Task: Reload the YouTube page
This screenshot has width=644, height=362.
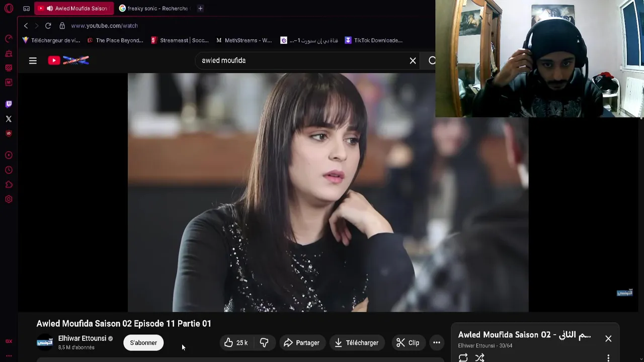Action: [x=48, y=26]
